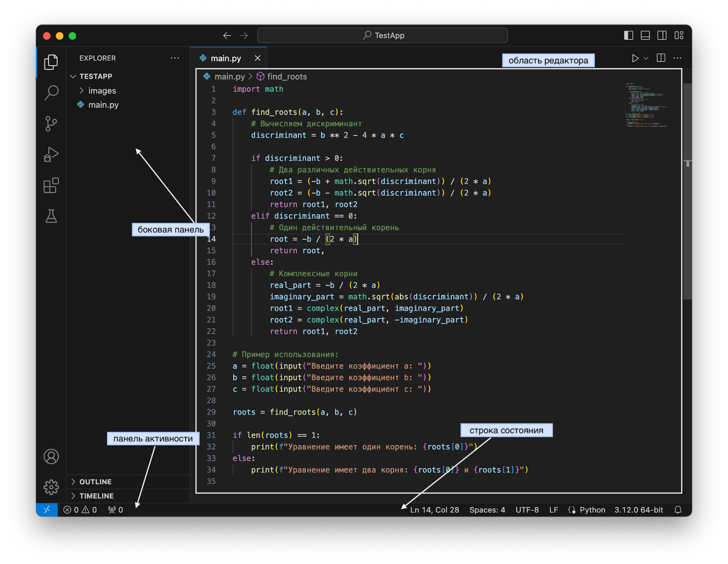This screenshot has width=728, height=564.
Task: Click the minimap code preview
Action: pyautogui.click(x=646, y=105)
